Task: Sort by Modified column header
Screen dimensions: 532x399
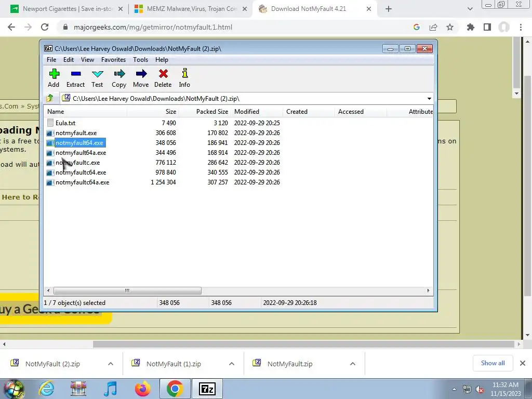Action: pyautogui.click(x=257, y=112)
